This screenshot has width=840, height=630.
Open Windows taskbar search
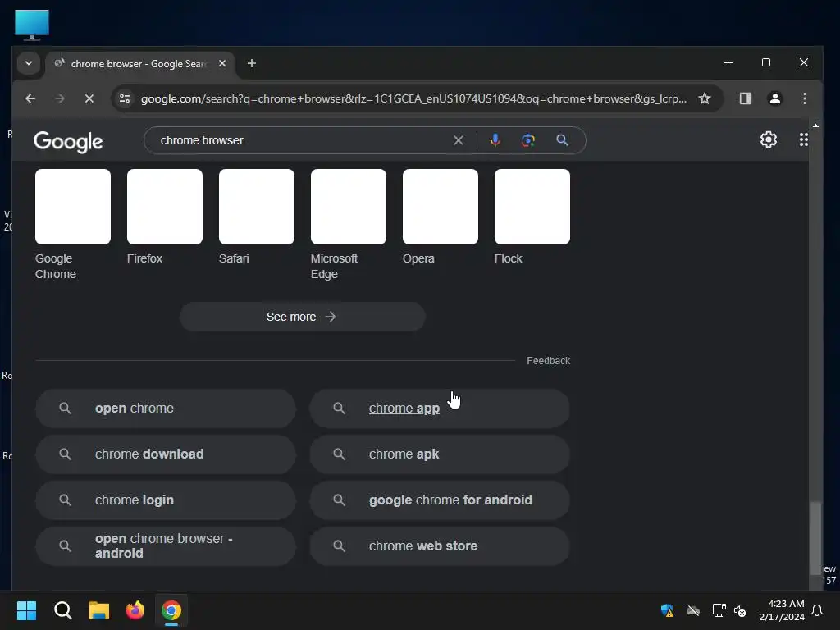(62, 610)
